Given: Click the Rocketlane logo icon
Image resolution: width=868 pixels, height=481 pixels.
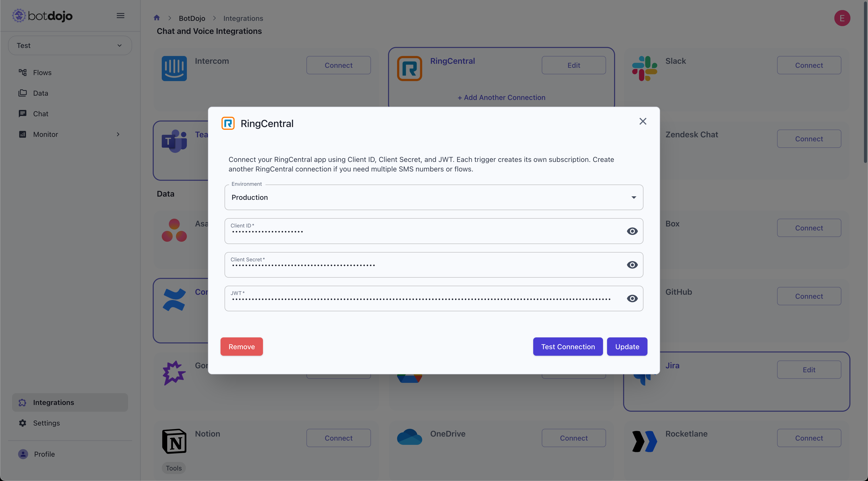Looking at the screenshot, I should pyautogui.click(x=644, y=441).
